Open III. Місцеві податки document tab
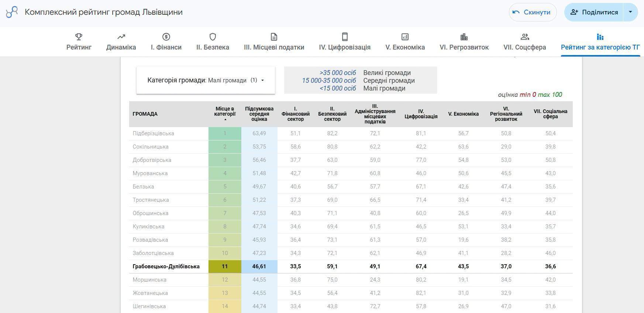Screen dimensions: 644x313 point(274,42)
